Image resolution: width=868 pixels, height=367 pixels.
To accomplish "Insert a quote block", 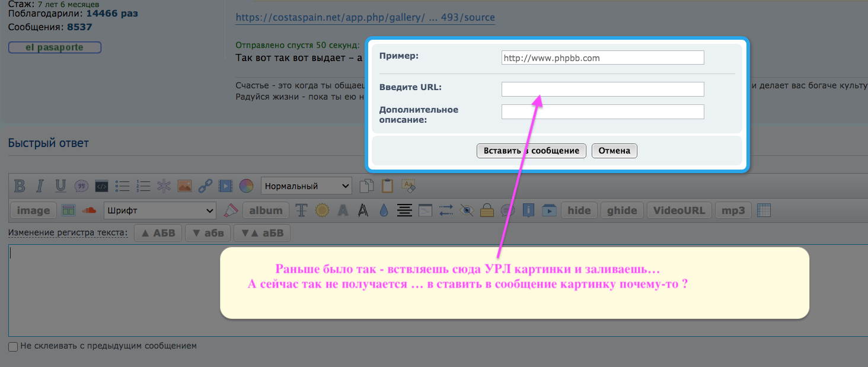I will [81, 186].
